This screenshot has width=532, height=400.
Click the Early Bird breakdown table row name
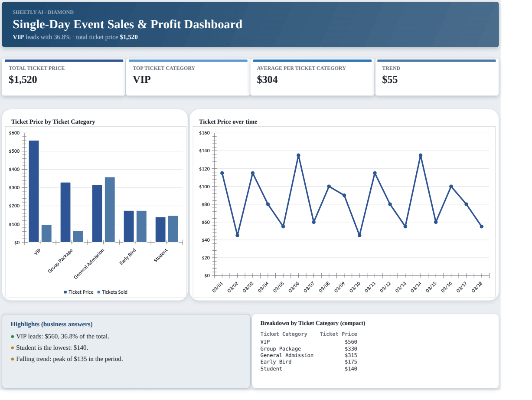(x=276, y=362)
